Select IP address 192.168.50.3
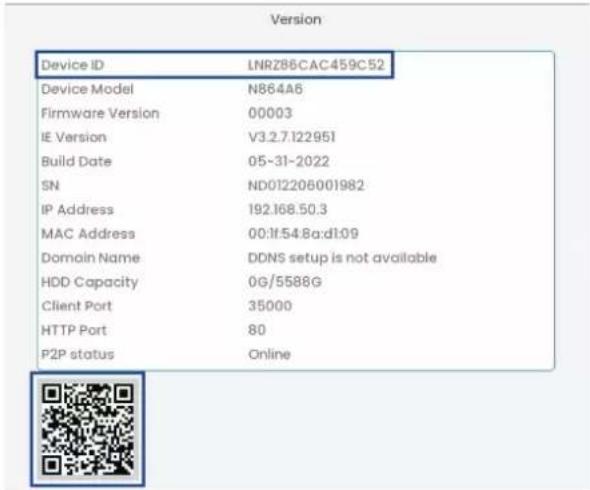The image size is (590, 490). coord(288,210)
